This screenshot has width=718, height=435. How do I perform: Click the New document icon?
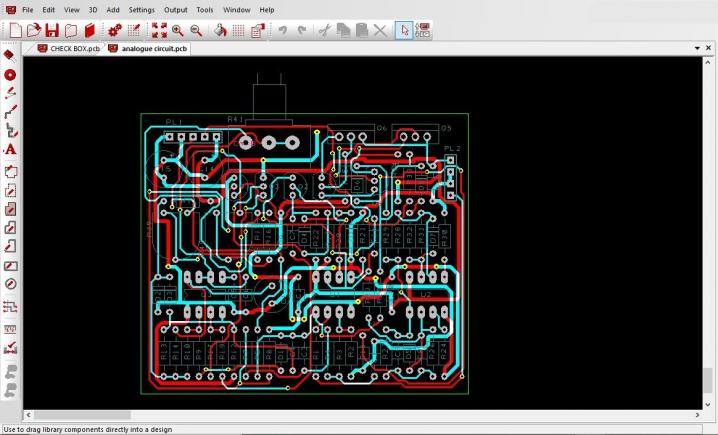click(x=15, y=30)
